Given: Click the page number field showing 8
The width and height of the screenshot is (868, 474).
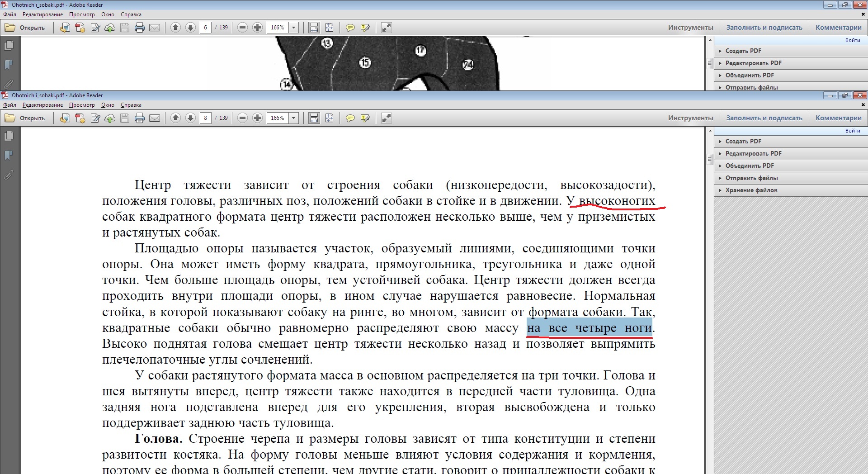Looking at the screenshot, I should 206,118.
